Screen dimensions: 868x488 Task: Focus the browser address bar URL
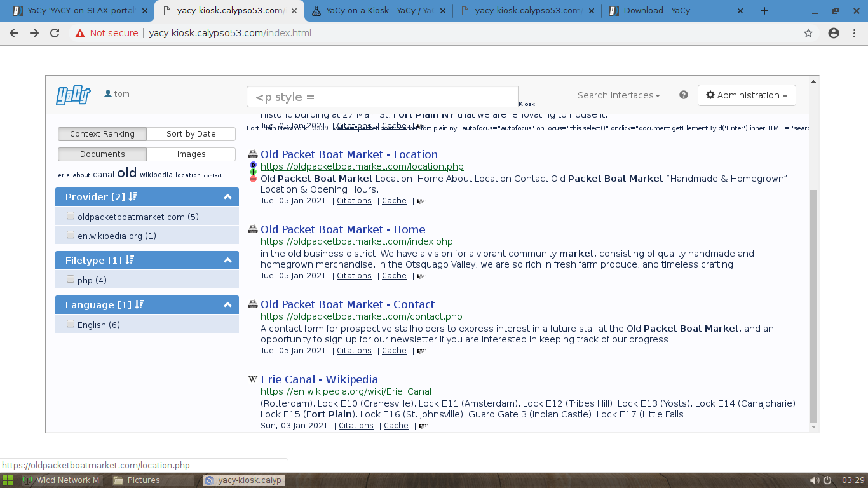click(x=230, y=33)
